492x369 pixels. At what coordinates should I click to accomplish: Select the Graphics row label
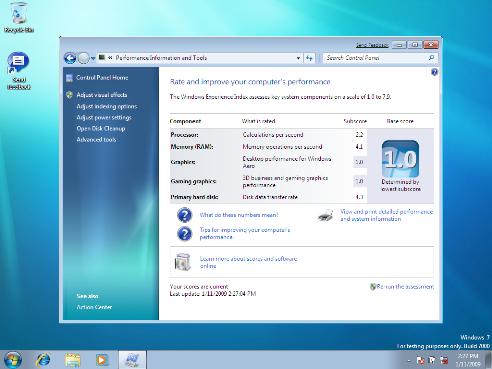pyautogui.click(x=183, y=162)
